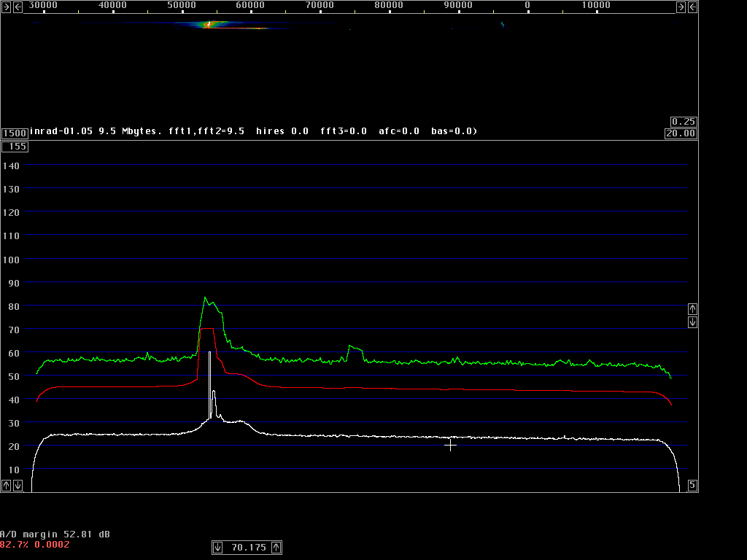This screenshot has width=747, height=560.
Task: Click the 90000 frequency scale label
Action: point(458,5)
